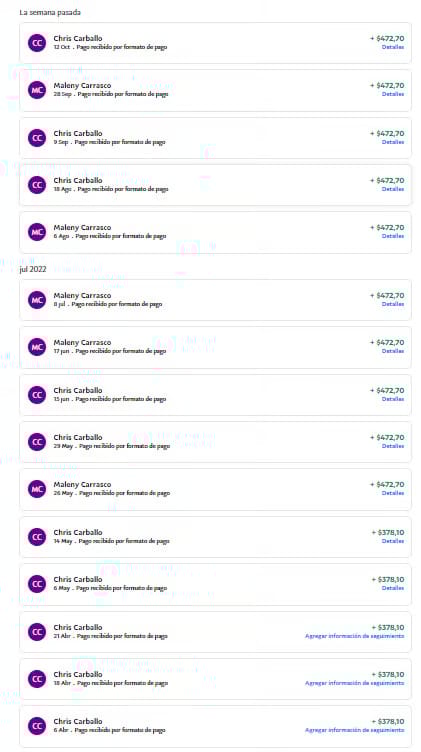Select MC avatar for the 8 Jul payment
The height and width of the screenshot is (752, 421).
pos(37,300)
